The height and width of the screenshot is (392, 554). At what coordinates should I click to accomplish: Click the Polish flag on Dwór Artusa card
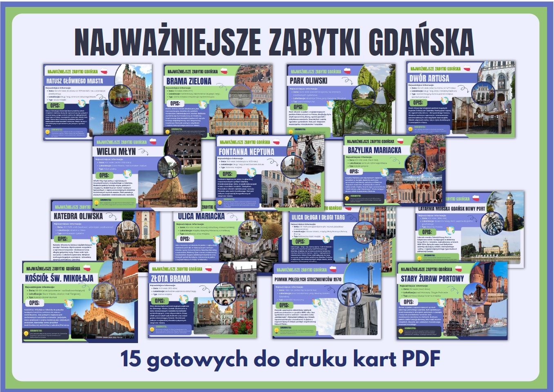[x=467, y=69]
